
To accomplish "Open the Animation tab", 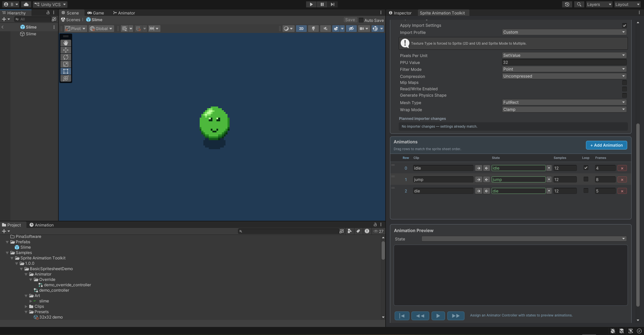I will [42, 225].
